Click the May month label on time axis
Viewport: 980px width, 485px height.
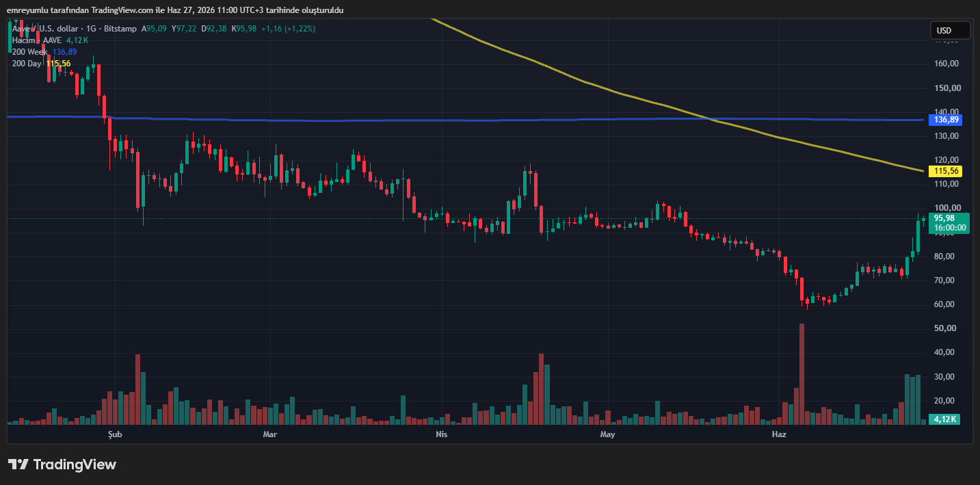click(607, 434)
